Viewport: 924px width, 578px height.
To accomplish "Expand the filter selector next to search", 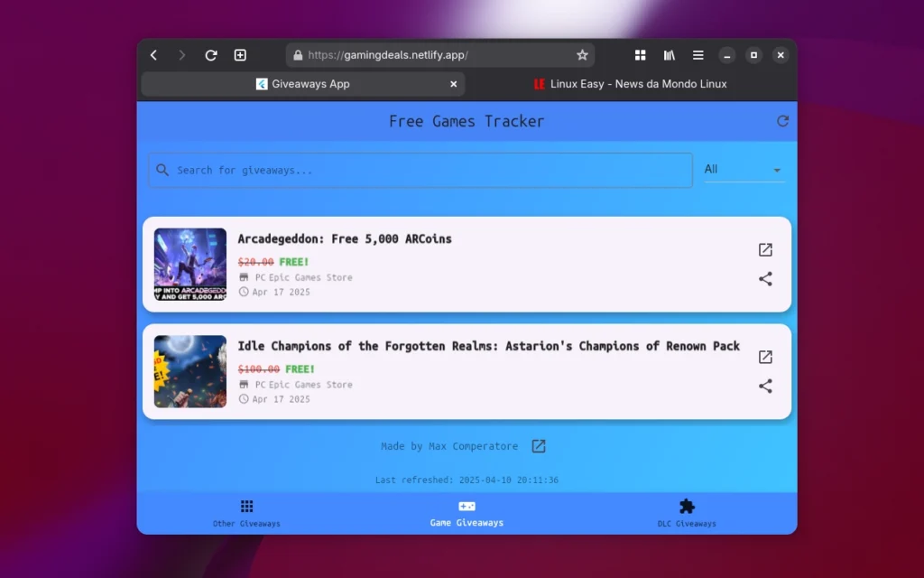I will pyautogui.click(x=774, y=170).
